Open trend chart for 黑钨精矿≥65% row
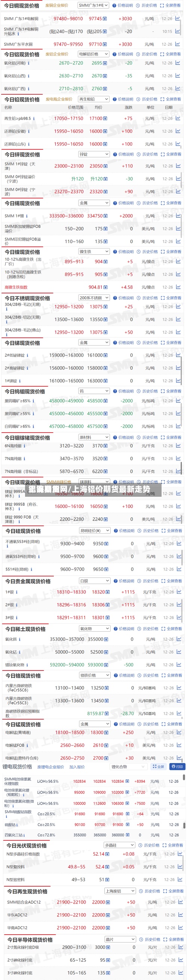The image size is (187, 980). click(178, 400)
